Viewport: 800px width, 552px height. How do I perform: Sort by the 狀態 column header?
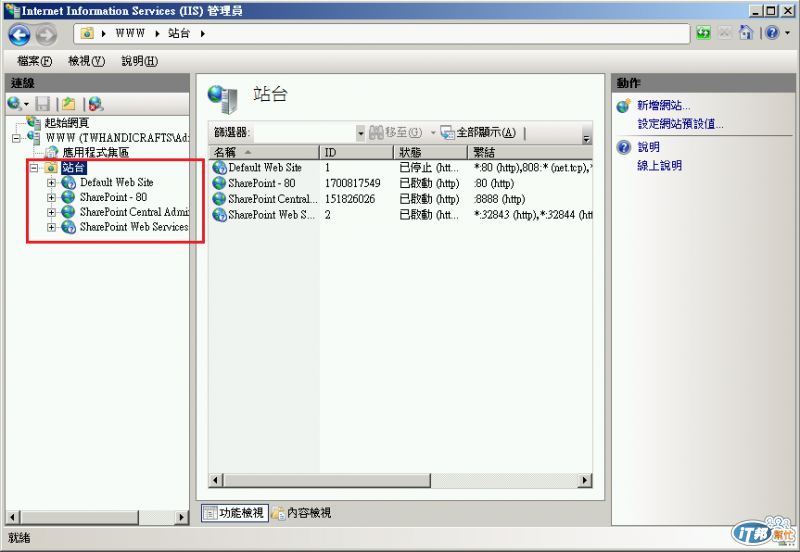[430, 152]
